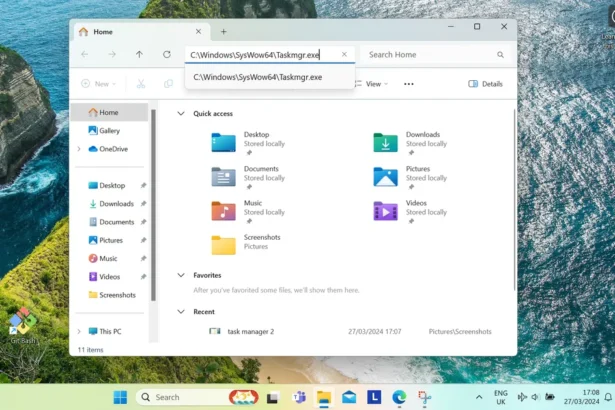Launch Microsoft Edge from the taskbar

click(x=399, y=397)
